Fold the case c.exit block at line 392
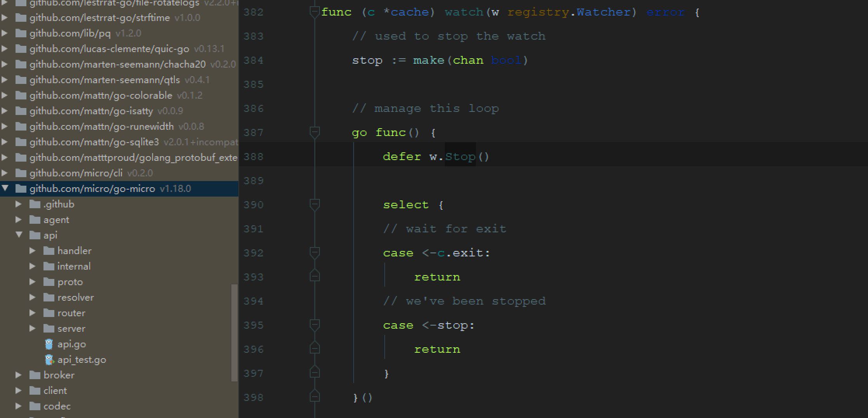 coord(315,253)
